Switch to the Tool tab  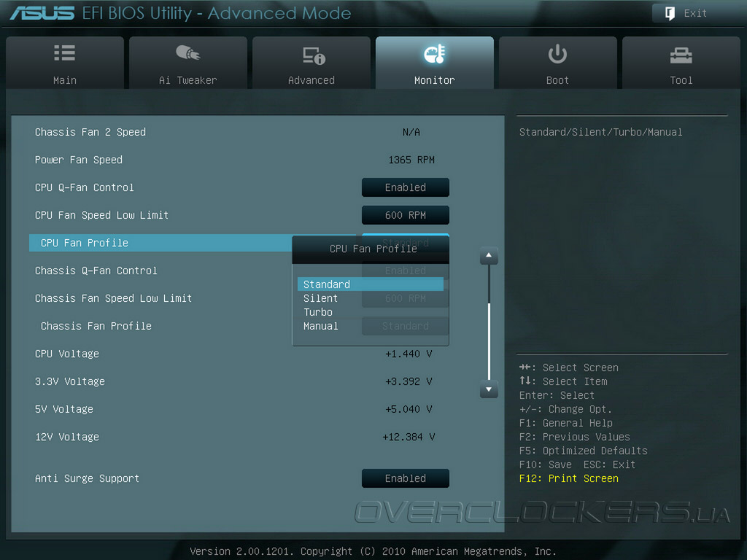[681, 63]
